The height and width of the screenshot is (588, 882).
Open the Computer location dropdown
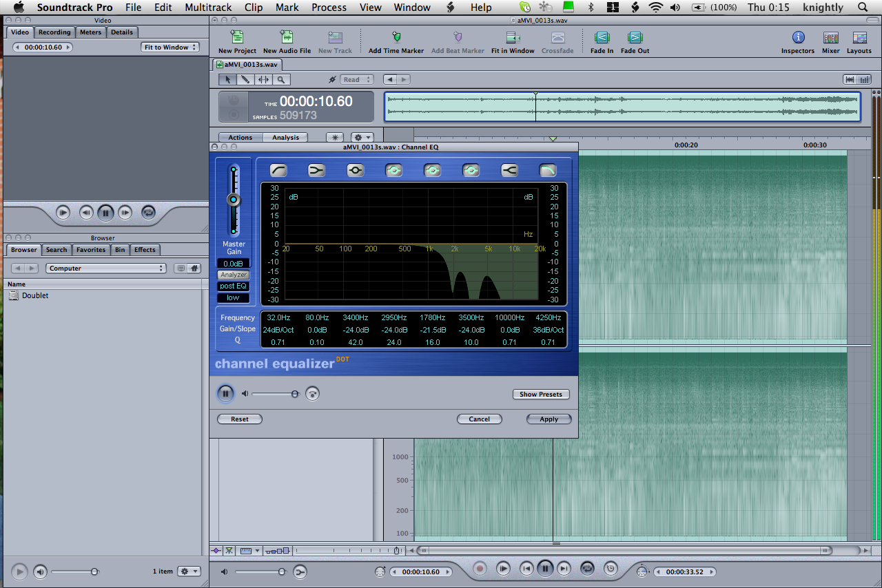[106, 269]
